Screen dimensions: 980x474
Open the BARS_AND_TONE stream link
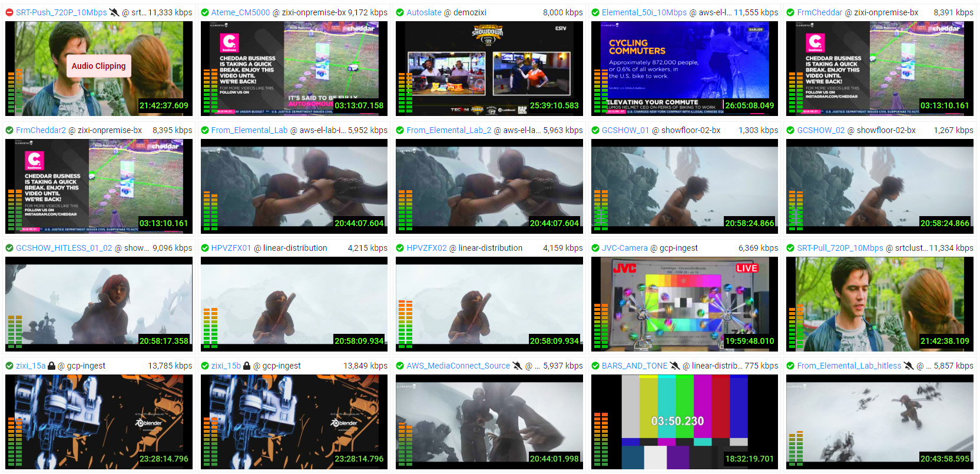[635, 366]
